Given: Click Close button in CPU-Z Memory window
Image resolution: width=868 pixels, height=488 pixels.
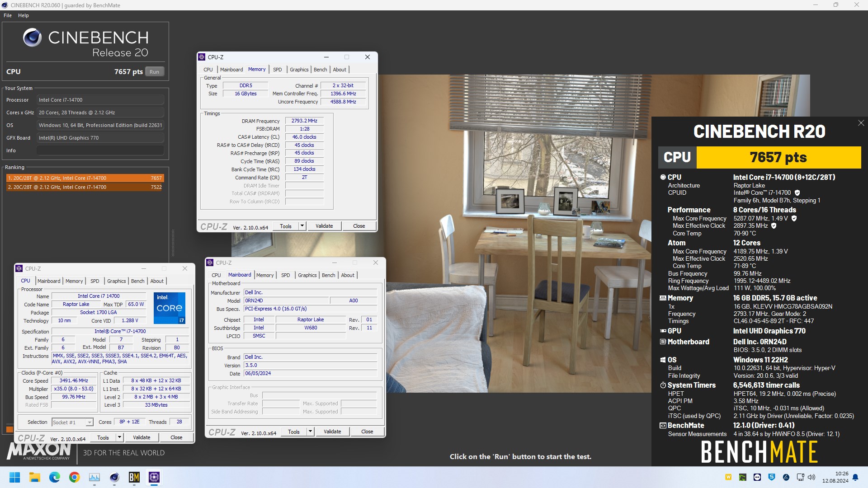Looking at the screenshot, I should tap(359, 226).
